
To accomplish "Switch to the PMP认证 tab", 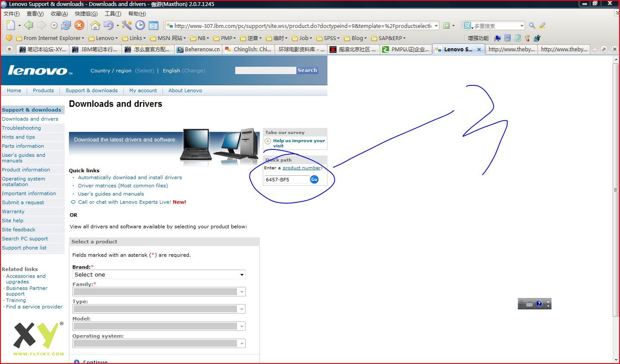I will tap(406, 49).
